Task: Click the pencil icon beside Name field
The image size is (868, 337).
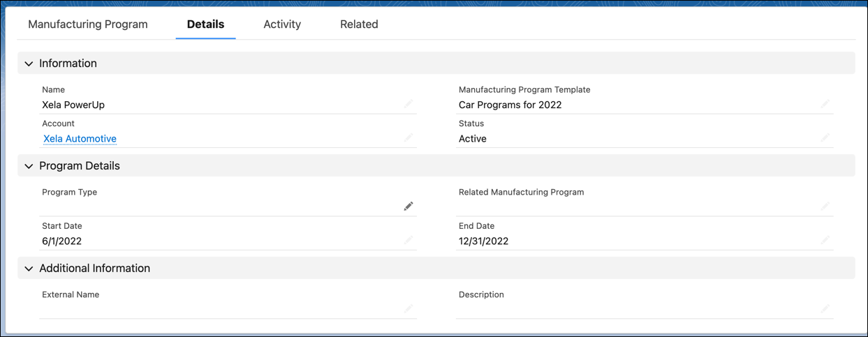Action: (409, 104)
